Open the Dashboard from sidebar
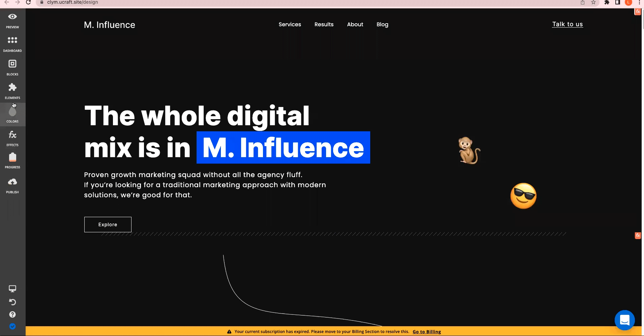Screen dimensions: 644x336 point(12,44)
